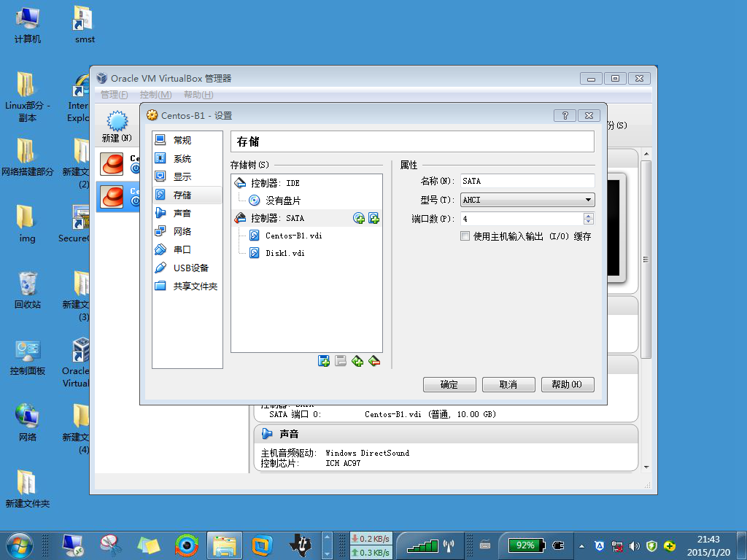Open the 型号 AHCI dropdown
The image size is (747, 560).
coord(527,200)
